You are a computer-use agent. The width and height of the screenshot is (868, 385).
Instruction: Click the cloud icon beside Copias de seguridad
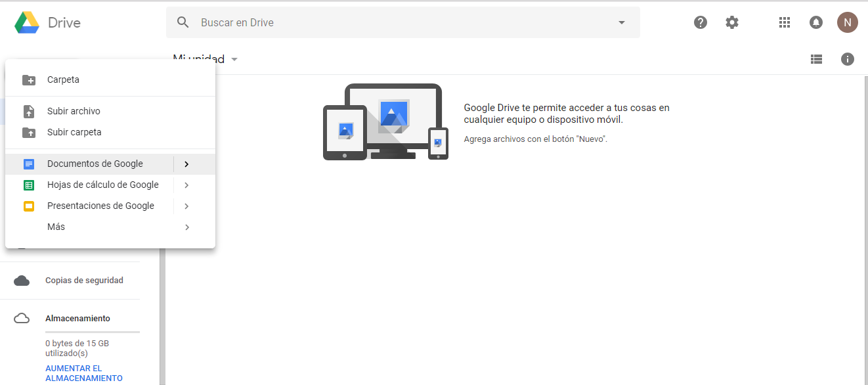click(x=22, y=281)
